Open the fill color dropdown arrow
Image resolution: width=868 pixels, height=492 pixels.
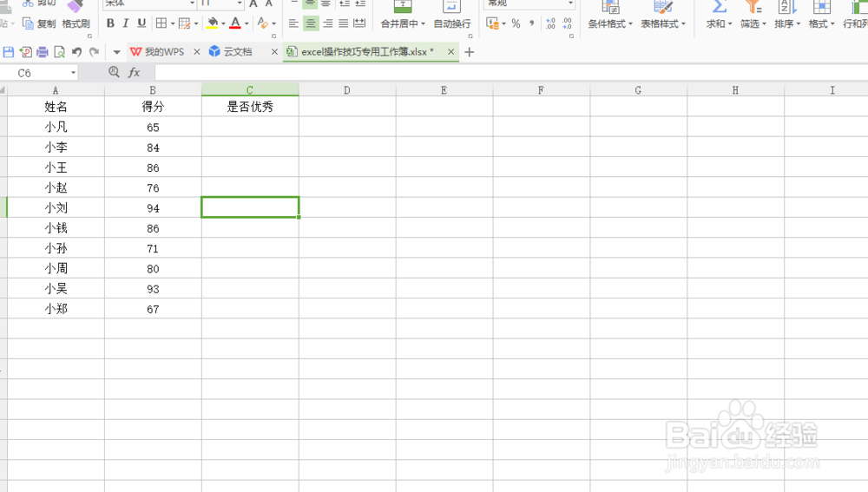point(223,23)
